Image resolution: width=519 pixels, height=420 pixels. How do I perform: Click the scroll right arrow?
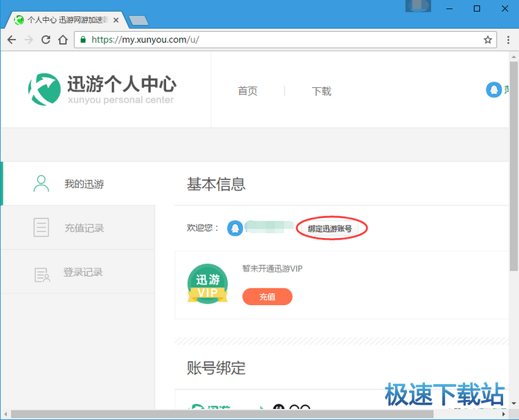[504, 414]
